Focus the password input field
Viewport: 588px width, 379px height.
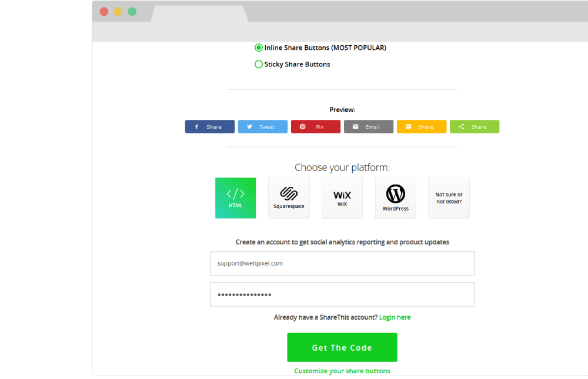[342, 294]
